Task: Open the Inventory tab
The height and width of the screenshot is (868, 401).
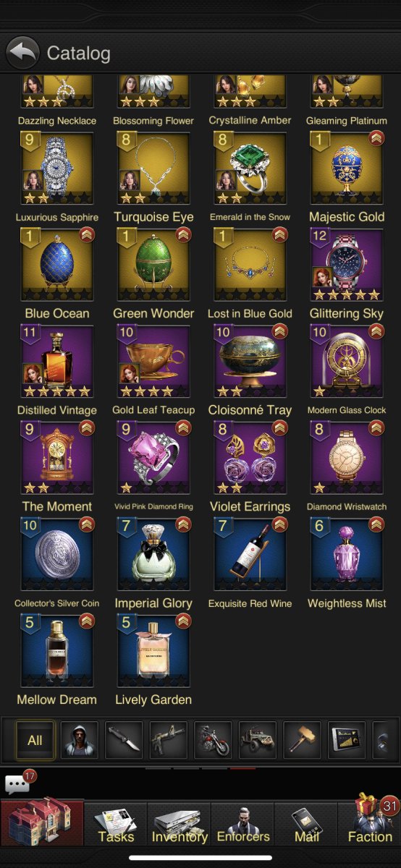Action: (179, 825)
